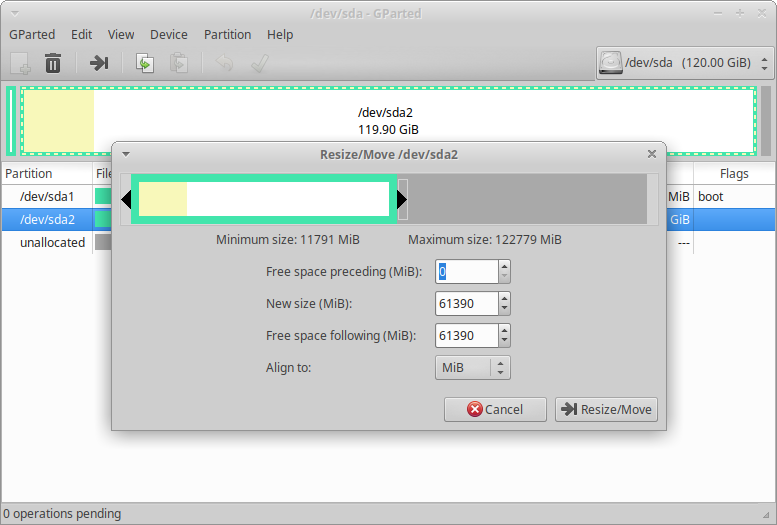Click the small green sda1 strip in disk graphic
This screenshot has height=525, width=777.
point(11,121)
